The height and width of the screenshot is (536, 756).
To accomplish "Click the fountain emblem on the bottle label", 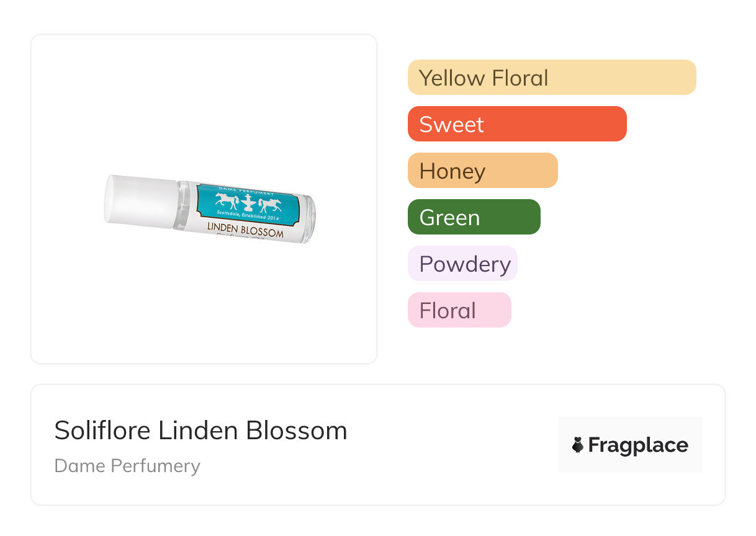I will pyautogui.click(x=248, y=202).
